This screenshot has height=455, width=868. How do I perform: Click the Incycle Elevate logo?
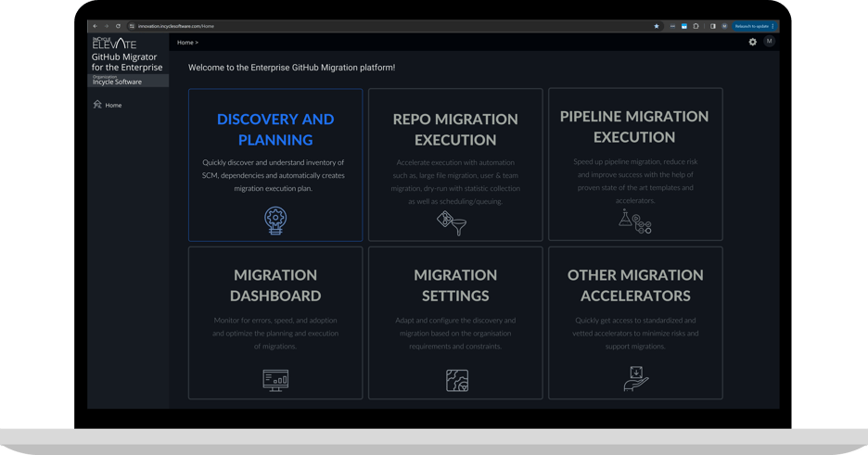[x=114, y=43]
